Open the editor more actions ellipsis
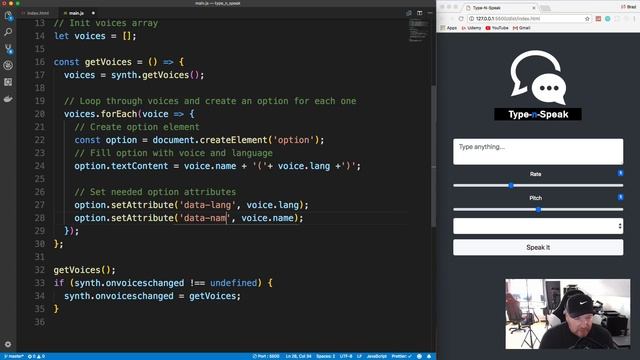 coord(430,13)
